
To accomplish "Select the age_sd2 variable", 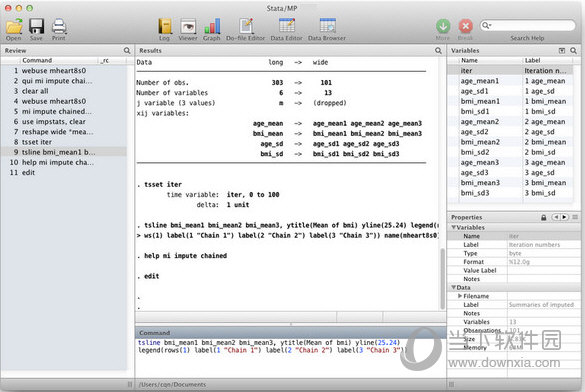I will pos(511,132).
